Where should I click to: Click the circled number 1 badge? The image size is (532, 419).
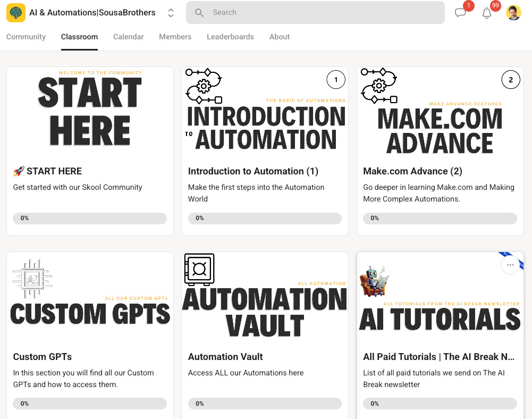pos(336,80)
